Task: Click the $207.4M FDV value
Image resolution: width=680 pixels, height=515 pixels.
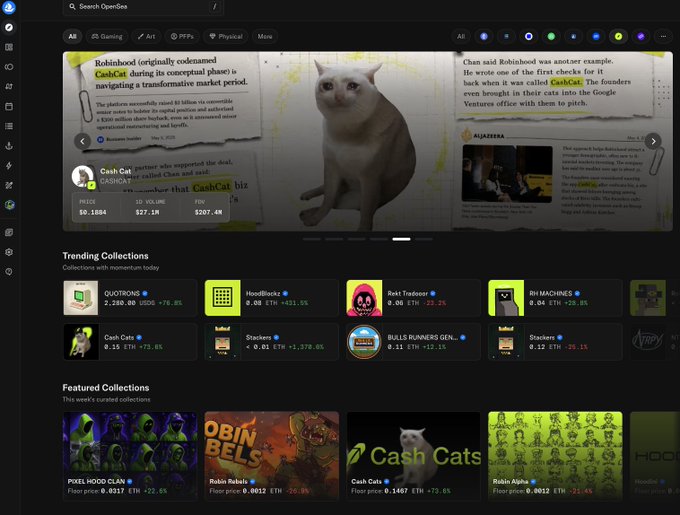Action: [208, 212]
